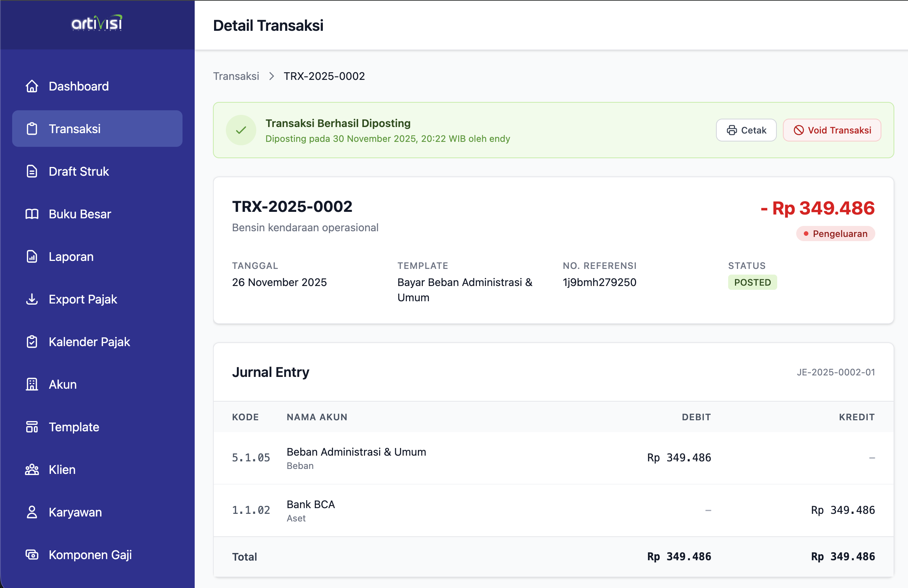Screen dimensions: 908x588
Task: Select the Template grid icon
Action: pyautogui.click(x=32, y=427)
